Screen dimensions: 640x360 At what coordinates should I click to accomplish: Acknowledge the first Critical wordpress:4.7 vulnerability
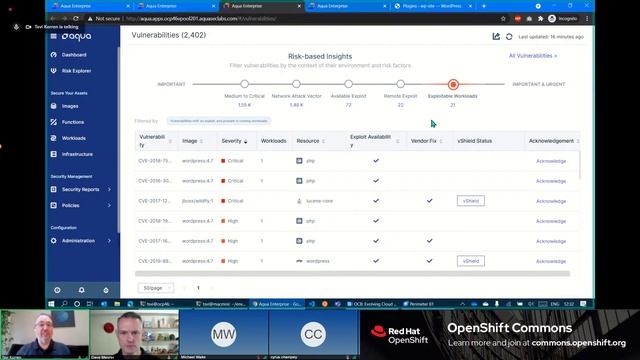(x=551, y=161)
